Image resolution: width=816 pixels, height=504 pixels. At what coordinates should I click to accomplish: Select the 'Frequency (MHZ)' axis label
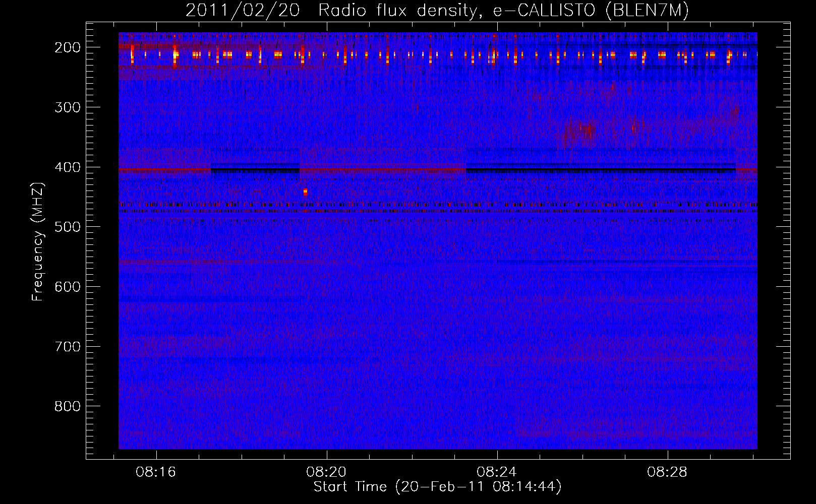click(x=38, y=242)
